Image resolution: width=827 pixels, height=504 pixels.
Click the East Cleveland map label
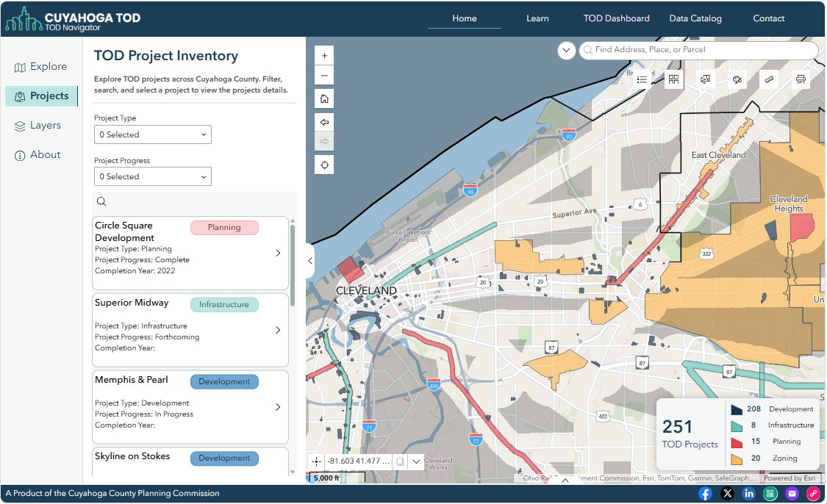718,155
